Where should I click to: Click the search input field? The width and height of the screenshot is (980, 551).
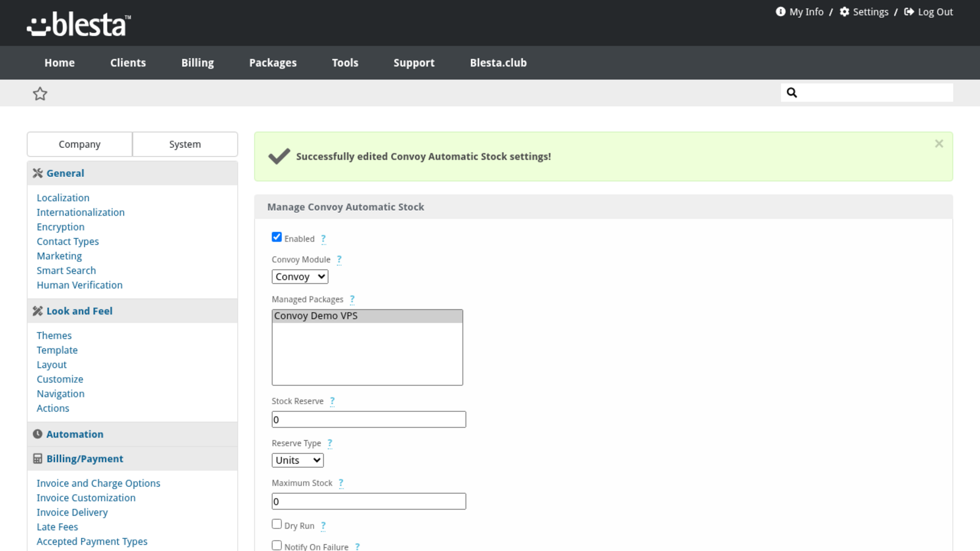pos(867,92)
